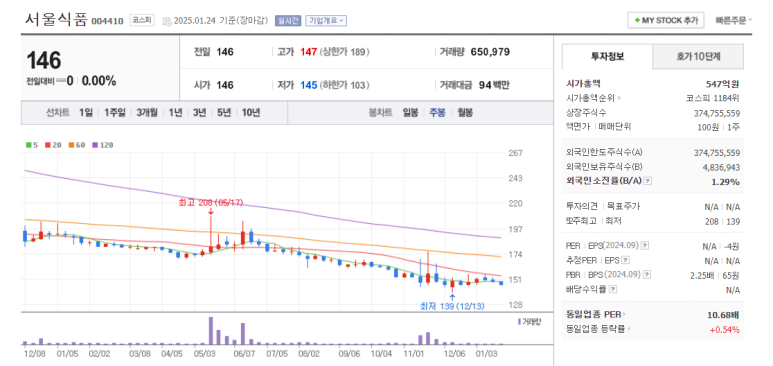Open help icon next to 외국인소진율(B/A)
The width and height of the screenshot is (773, 366).
tap(648, 181)
